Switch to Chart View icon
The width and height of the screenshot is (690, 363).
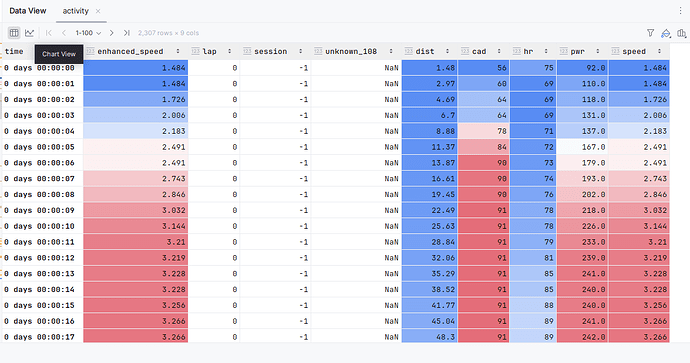[x=29, y=33]
